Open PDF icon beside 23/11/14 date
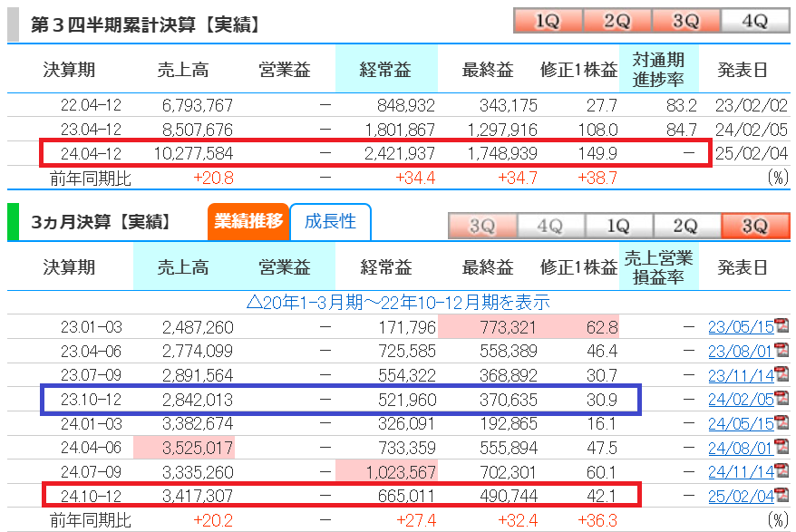796x532 pixels. point(781,373)
